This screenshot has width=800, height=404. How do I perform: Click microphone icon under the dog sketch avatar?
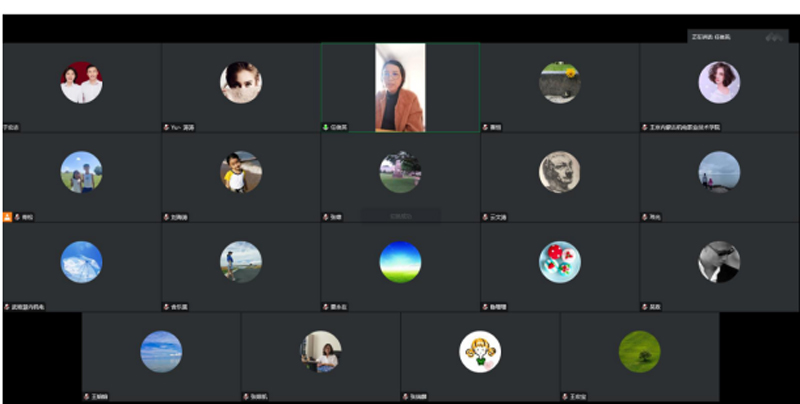[485, 217]
